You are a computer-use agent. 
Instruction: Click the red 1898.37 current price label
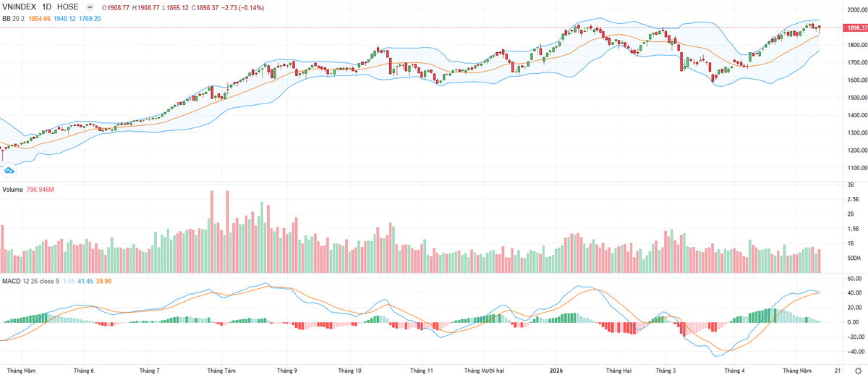point(854,28)
